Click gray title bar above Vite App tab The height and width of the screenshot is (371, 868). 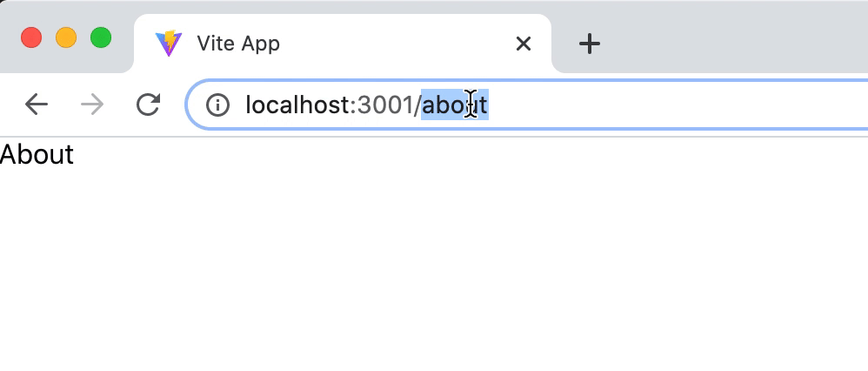coord(344,7)
